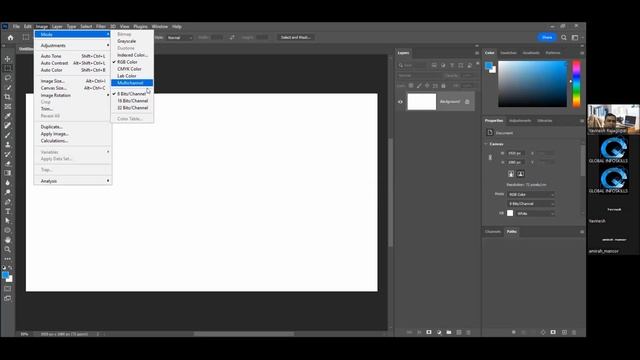The width and height of the screenshot is (640, 360).
Task: Choose Duplicate menu item
Action: (x=73, y=127)
